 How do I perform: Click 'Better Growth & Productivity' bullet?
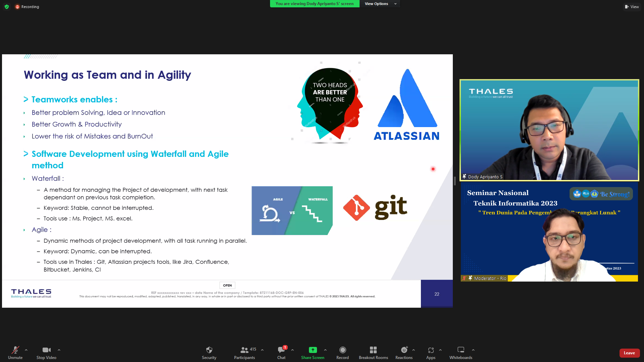pos(76,124)
